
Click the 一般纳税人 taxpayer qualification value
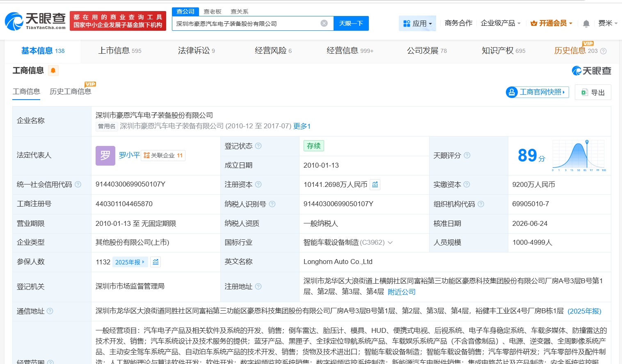[321, 223]
